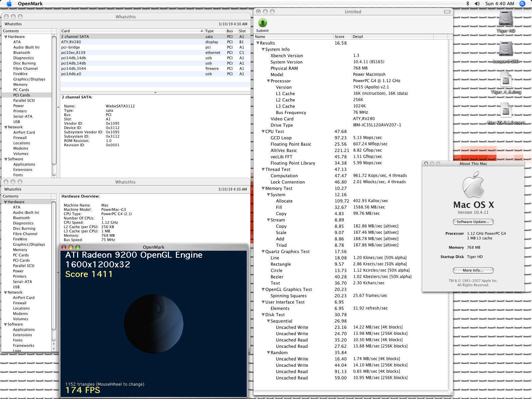Collapse Hardware in top Whatsthis contents
The image size is (532, 399).
[x=6, y=37]
